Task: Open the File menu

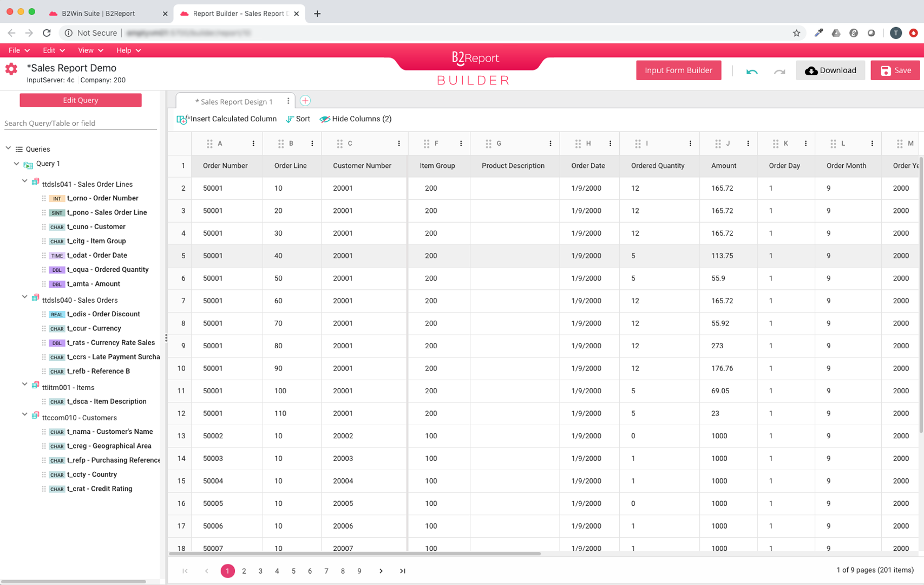Action: coord(19,50)
